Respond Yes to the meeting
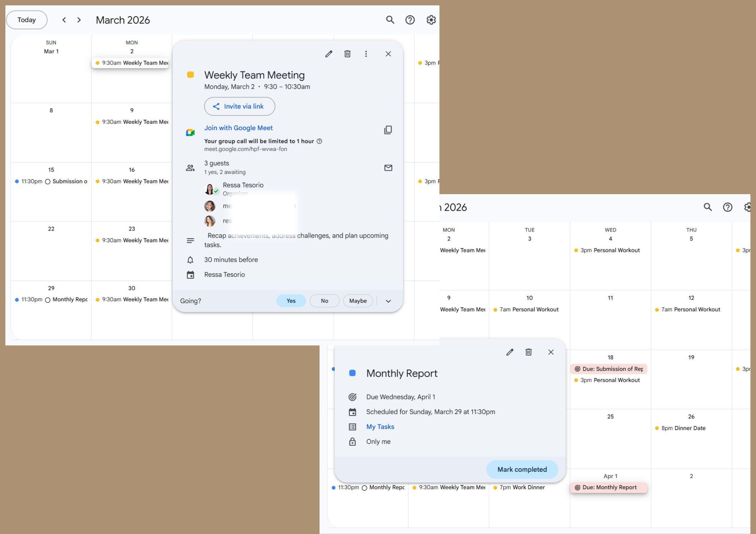Screen dimensions: 756x534 [x=291, y=301]
